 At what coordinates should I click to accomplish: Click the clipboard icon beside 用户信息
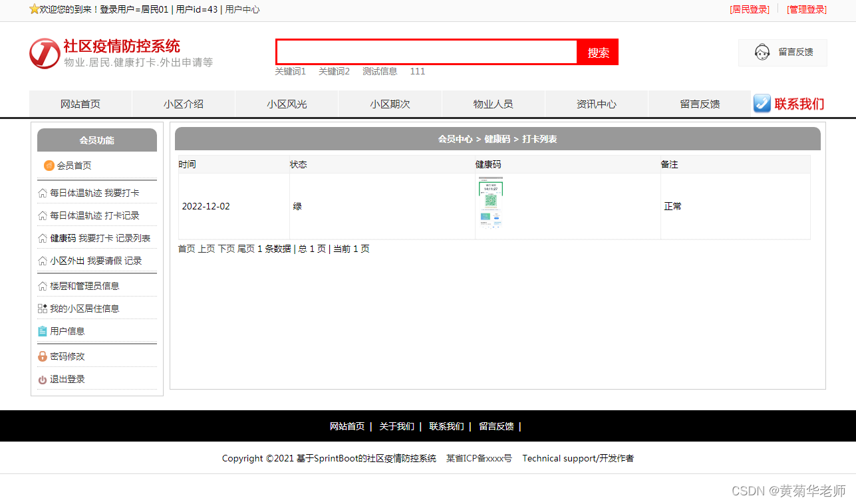[x=43, y=331]
